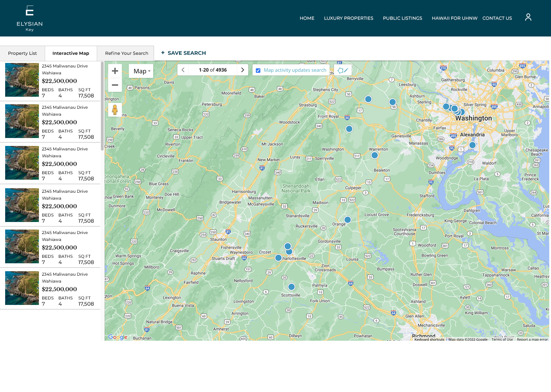
Task: Activate the draw polygon search tool
Action: tap(343, 70)
